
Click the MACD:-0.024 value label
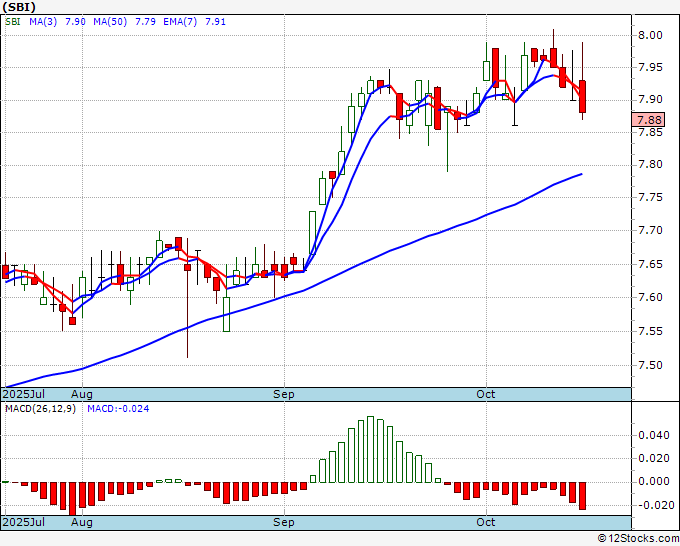(118, 409)
